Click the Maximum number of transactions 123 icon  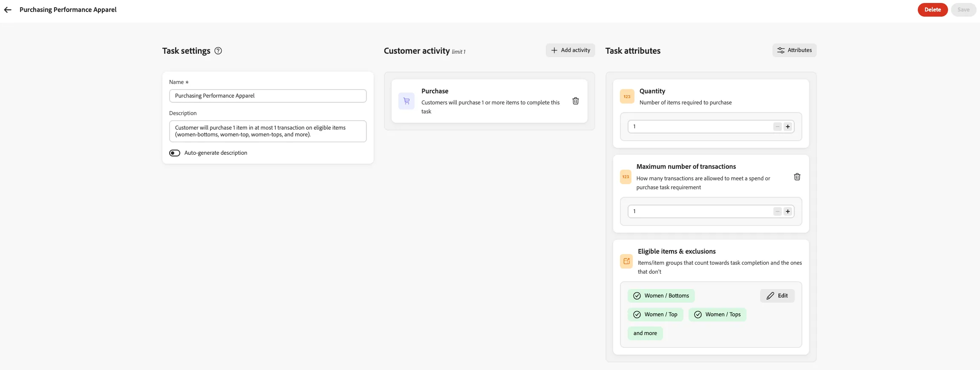pyautogui.click(x=625, y=177)
